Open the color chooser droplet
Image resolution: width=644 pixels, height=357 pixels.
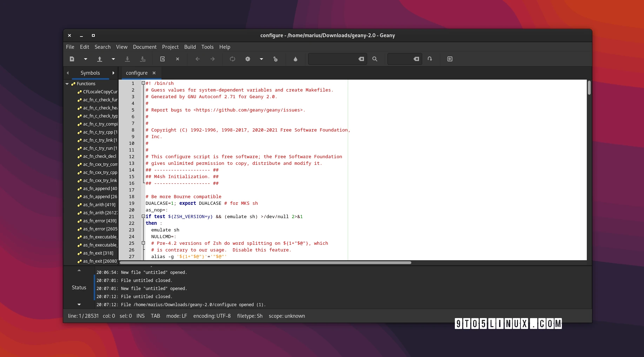click(x=295, y=59)
